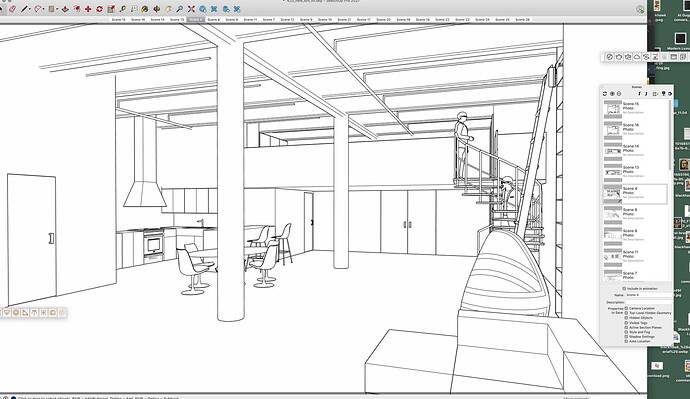Toggle Top-Level Hidden Geometry checkbox

(626, 313)
